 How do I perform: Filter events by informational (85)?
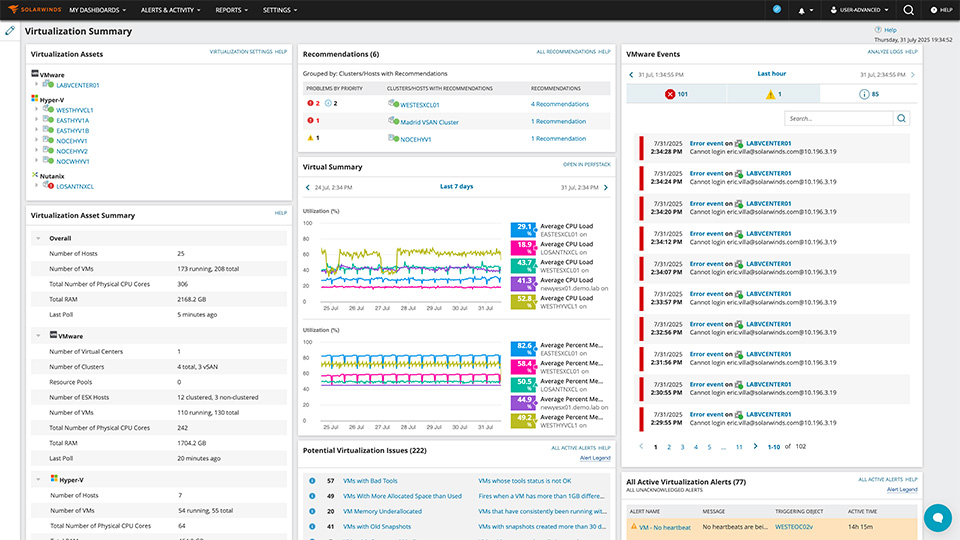(868, 94)
